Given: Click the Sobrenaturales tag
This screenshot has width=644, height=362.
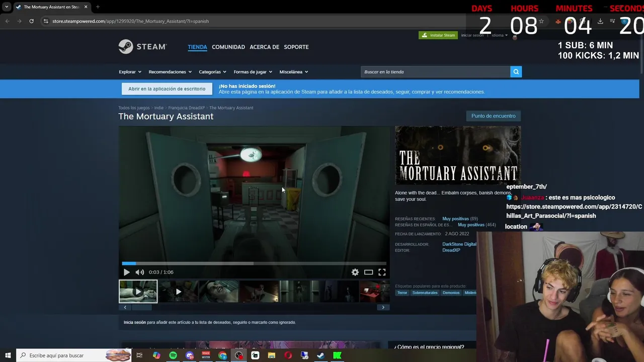Looking at the screenshot, I should pyautogui.click(x=425, y=293).
